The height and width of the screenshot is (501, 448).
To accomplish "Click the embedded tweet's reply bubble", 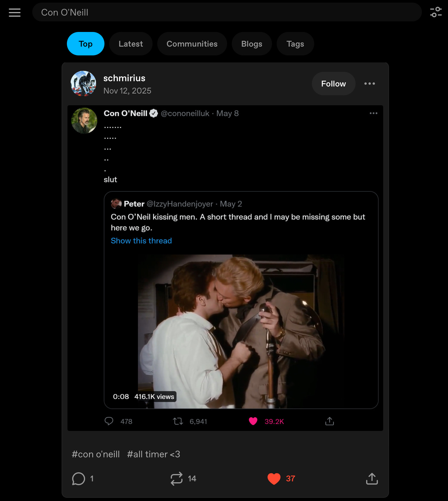I will 109,421.
